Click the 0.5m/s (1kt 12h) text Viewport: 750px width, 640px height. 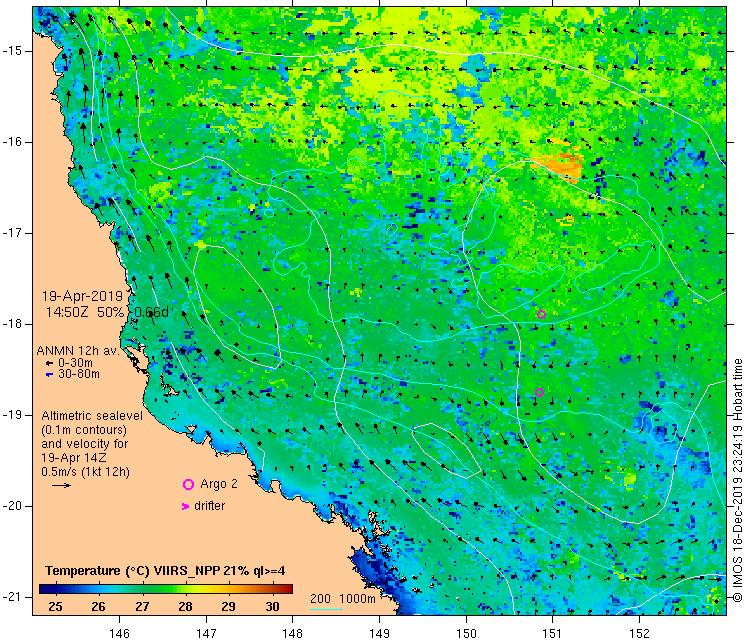(x=85, y=472)
